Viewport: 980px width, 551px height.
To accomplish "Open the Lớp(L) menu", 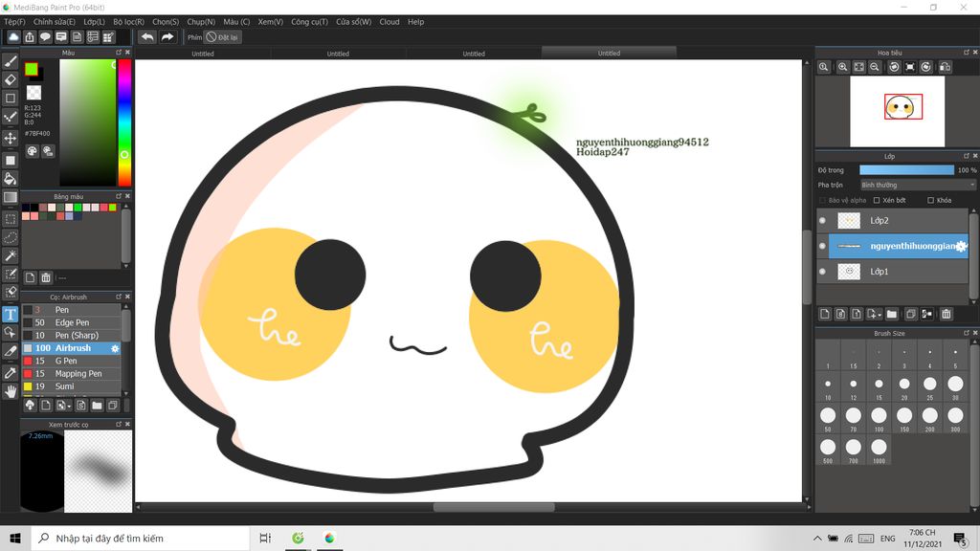I will (95, 22).
